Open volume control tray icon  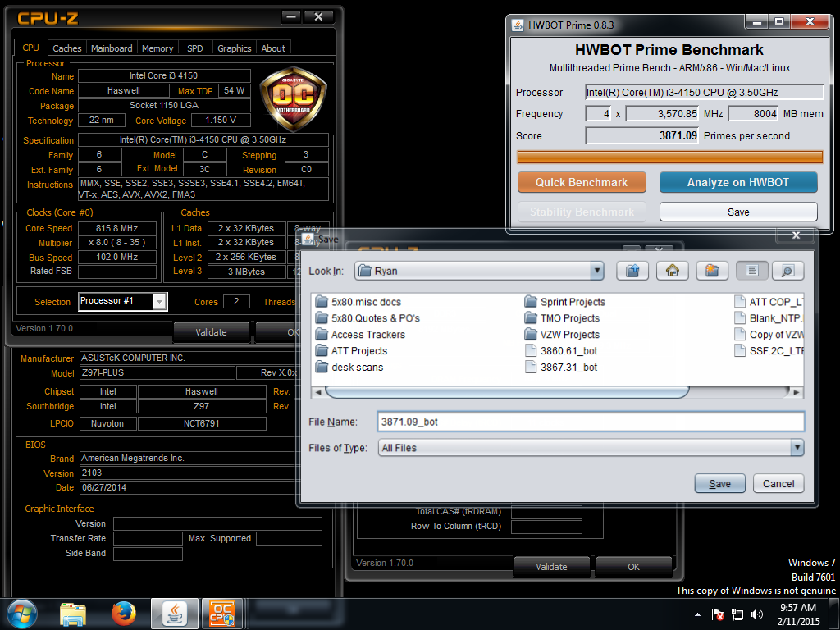[x=757, y=614]
